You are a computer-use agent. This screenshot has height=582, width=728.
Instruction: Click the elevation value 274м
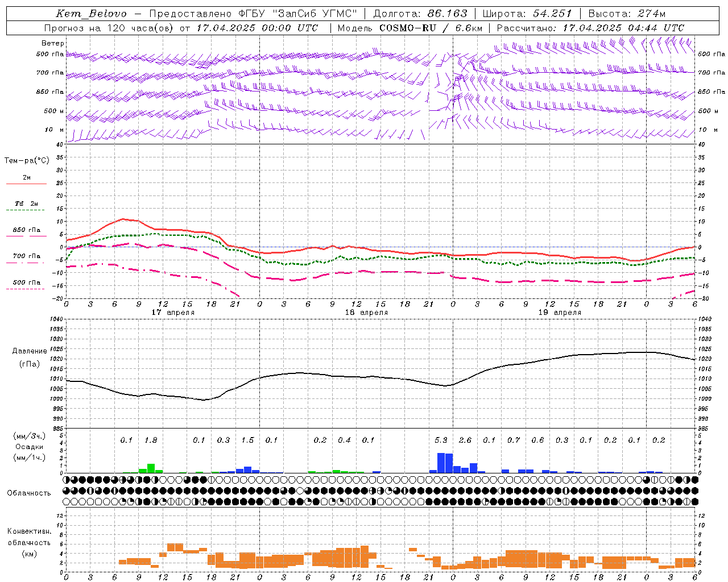click(x=651, y=14)
